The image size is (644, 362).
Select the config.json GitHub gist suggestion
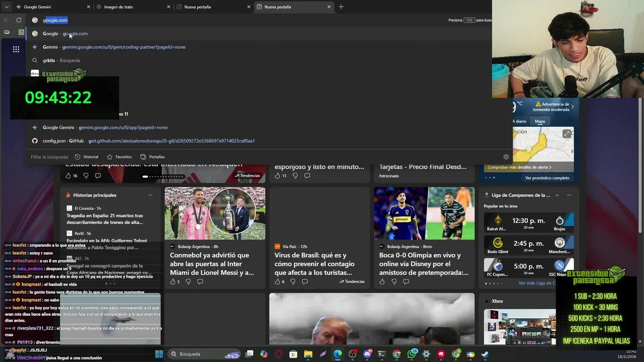click(269, 141)
